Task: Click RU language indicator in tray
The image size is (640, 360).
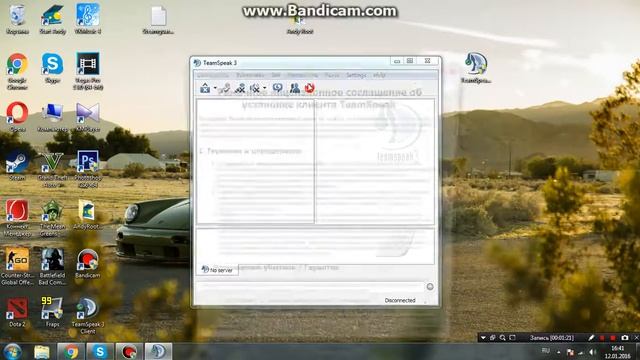Action: 545,351
